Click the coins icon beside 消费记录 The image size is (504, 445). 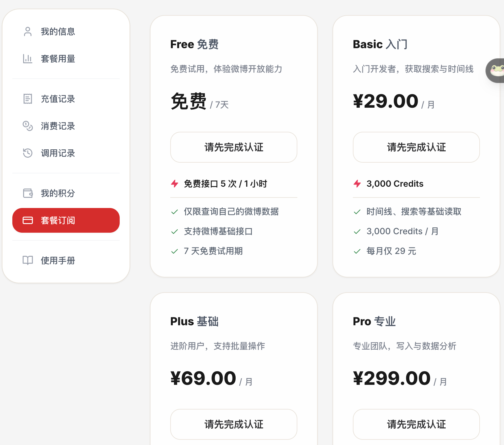pos(28,126)
